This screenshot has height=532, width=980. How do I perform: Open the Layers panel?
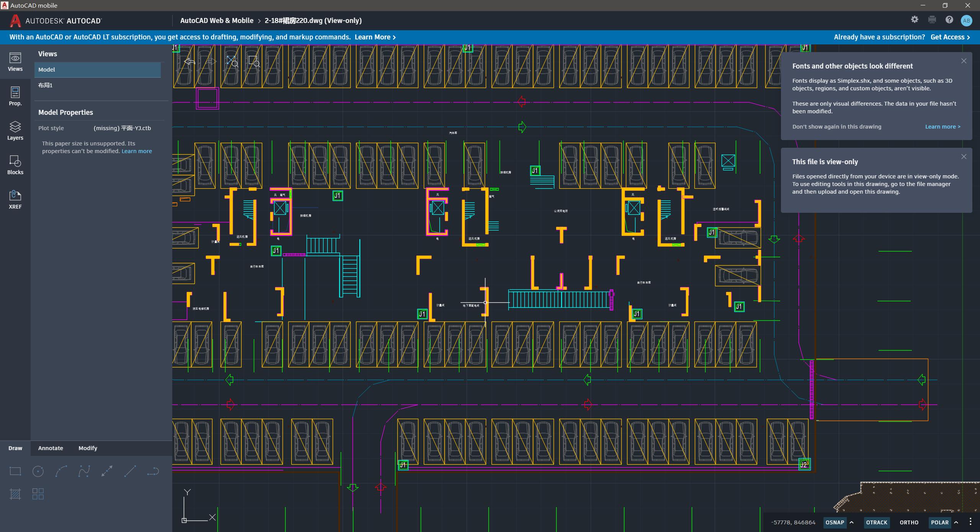[x=15, y=131]
